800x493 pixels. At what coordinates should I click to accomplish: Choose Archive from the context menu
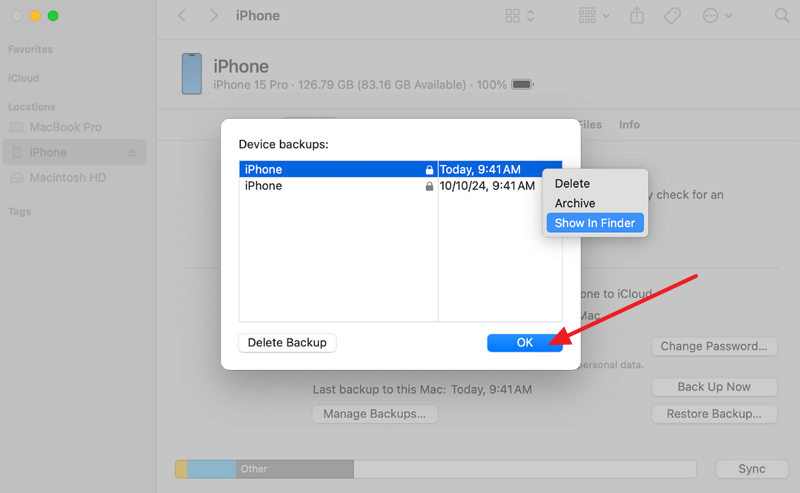[x=595, y=203]
